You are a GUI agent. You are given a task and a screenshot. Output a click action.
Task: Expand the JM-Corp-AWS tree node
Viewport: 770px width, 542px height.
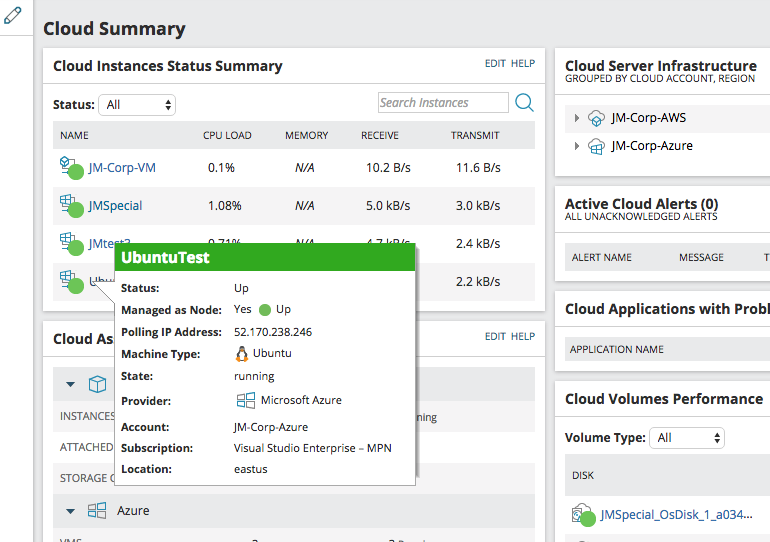(577, 118)
